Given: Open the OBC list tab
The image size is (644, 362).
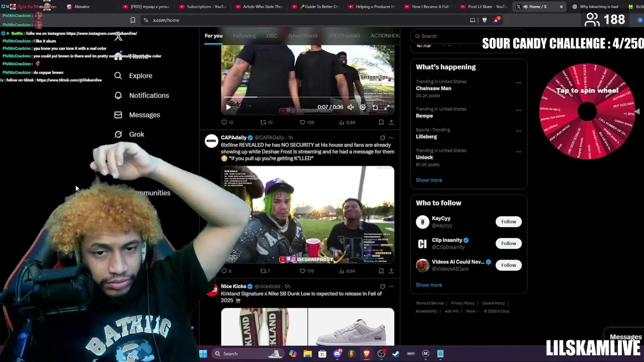Looking at the screenshot, I should pos(272,36).
